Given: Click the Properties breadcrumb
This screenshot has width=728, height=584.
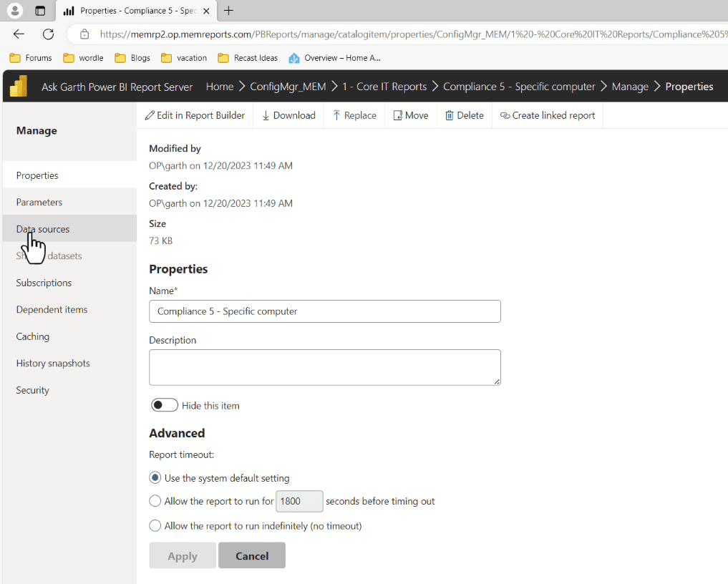Looking at the screenshot, I should tap(689, 87).
